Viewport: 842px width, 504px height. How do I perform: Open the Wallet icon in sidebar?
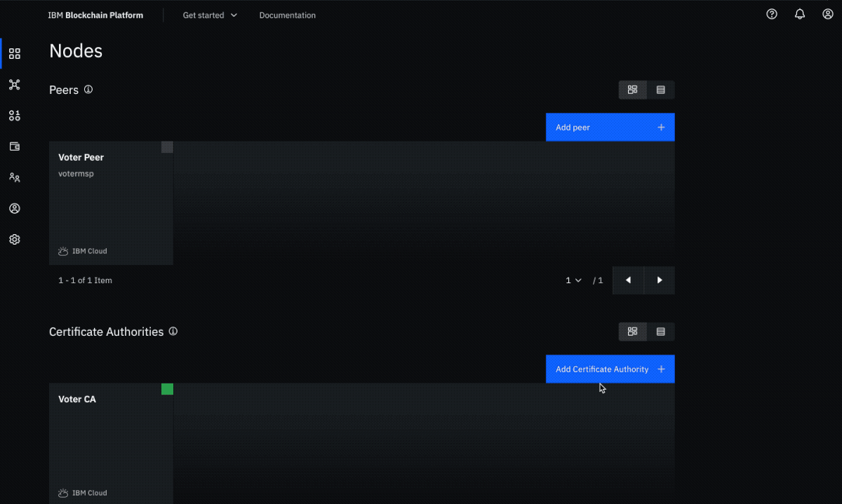pos(14,147)
